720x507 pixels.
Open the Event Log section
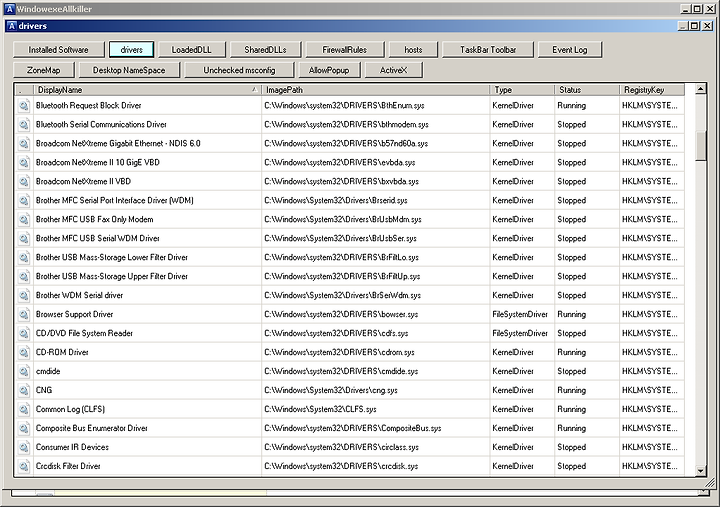(569, 50)
